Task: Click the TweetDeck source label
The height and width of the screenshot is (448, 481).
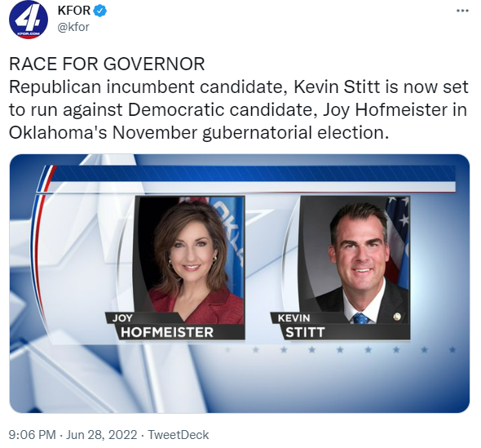Action: (x=179, y=435)
